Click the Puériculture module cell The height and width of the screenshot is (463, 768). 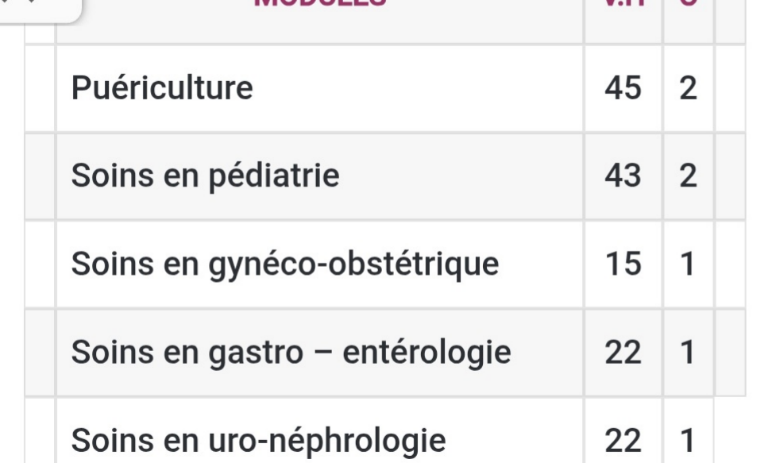(x=320, y=88)
